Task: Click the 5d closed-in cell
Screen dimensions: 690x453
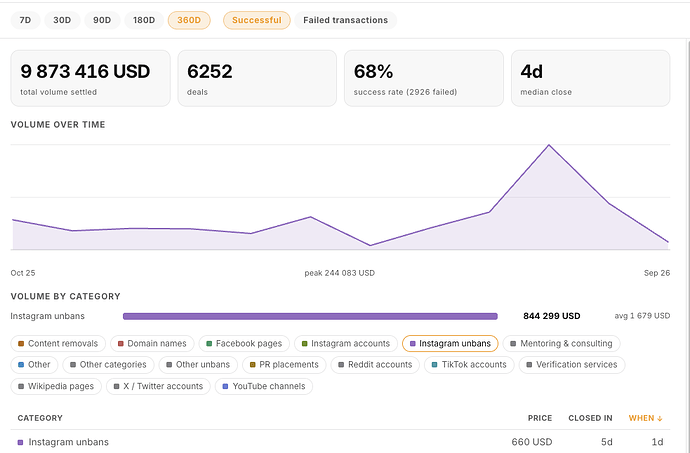Action: tap(607, 442)
